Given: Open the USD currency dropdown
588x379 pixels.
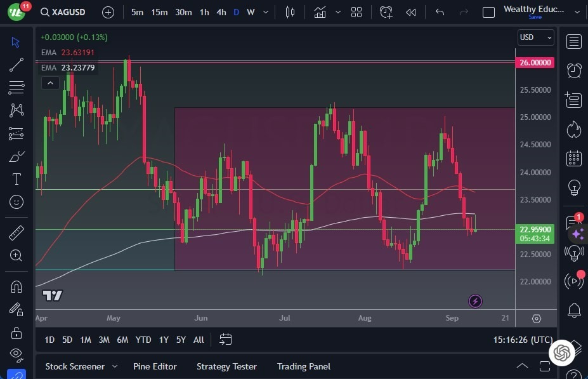Looking at the screenshot, I should [x=535, y=37].
